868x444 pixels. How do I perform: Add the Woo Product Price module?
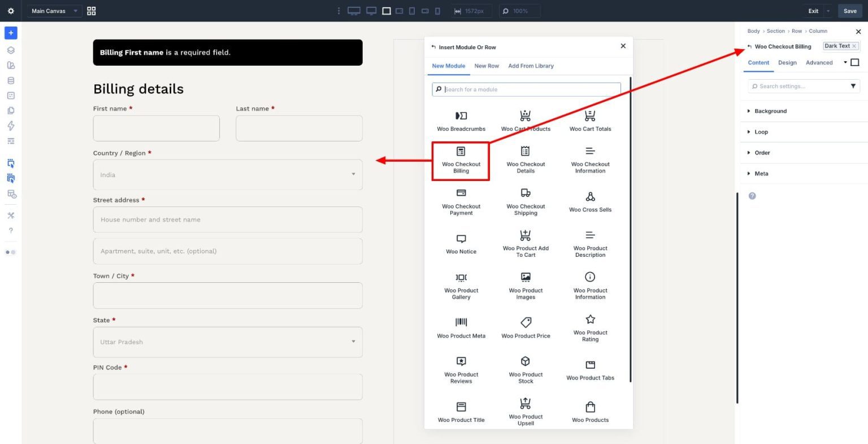click(x=526, y=328)
